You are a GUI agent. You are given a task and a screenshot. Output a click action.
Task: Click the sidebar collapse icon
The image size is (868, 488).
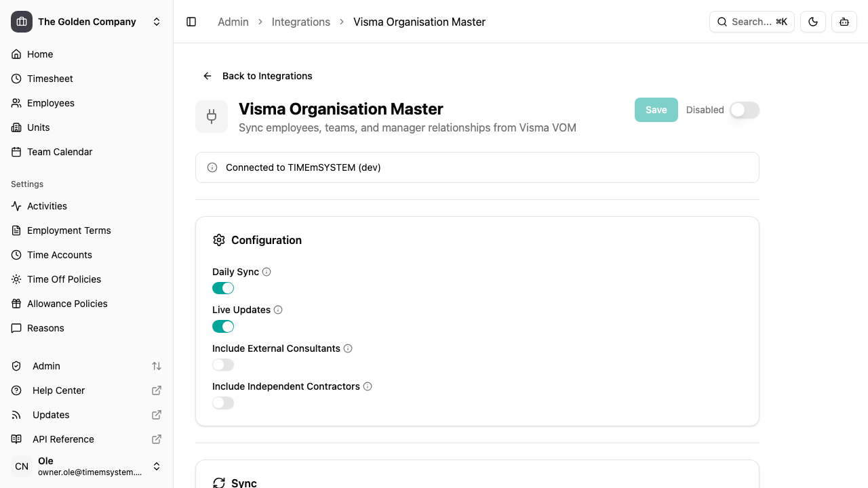191,22
